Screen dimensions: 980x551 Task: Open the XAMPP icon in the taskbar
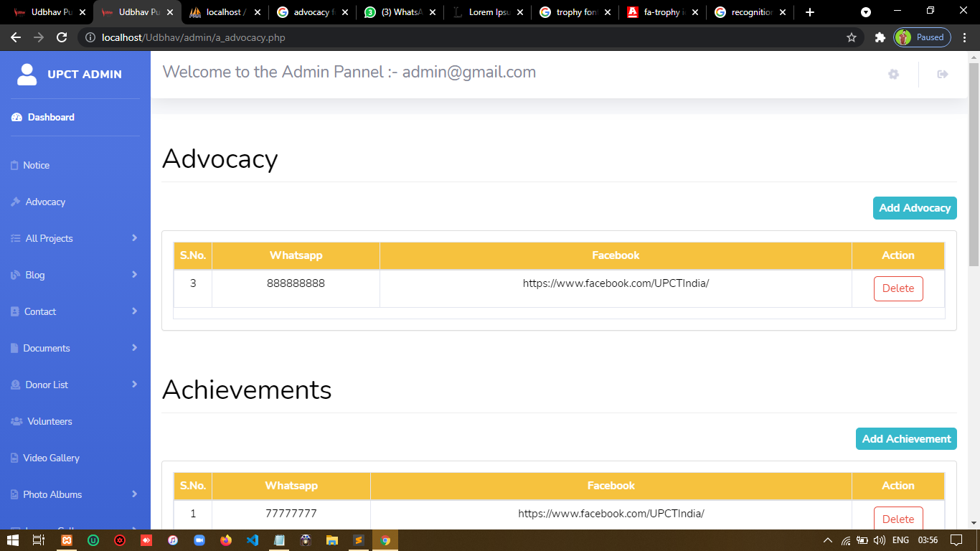pyautogui.click(x=67, y=540)
